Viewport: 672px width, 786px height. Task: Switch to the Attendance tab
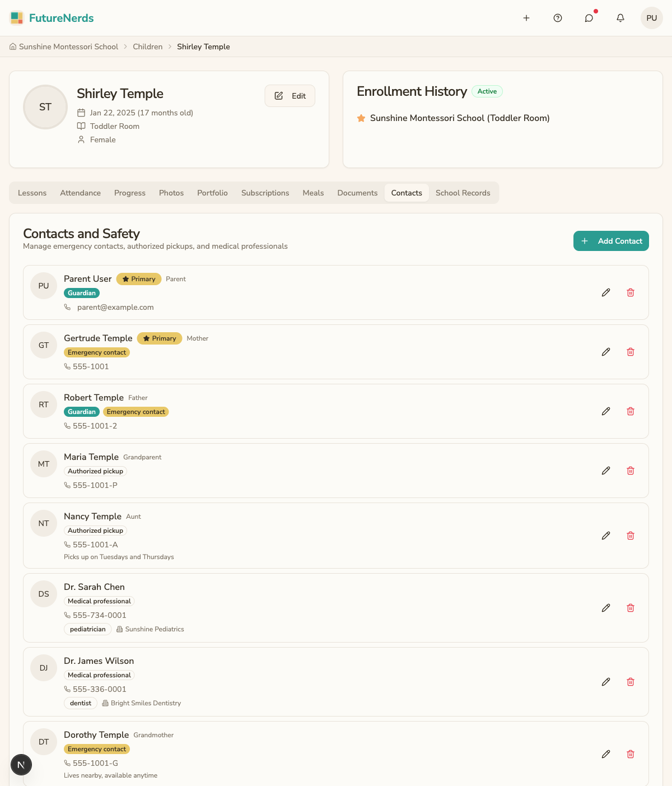tap(81, 193)
